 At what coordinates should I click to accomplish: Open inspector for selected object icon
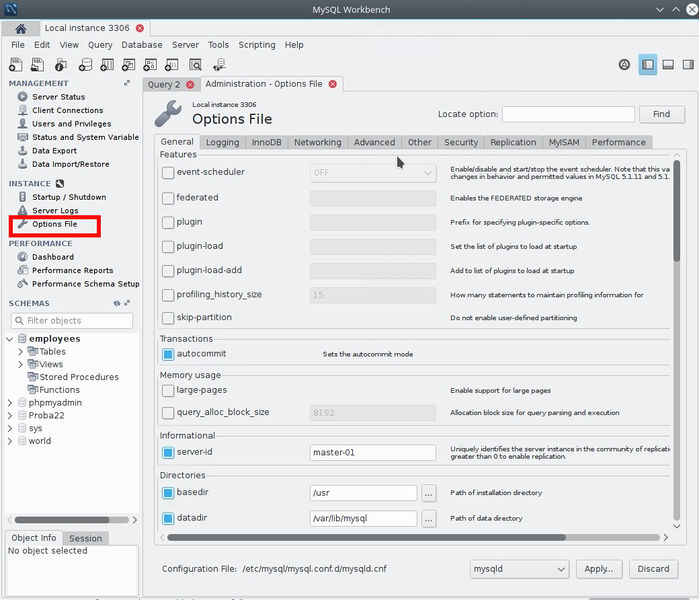(x=60, y=65)
